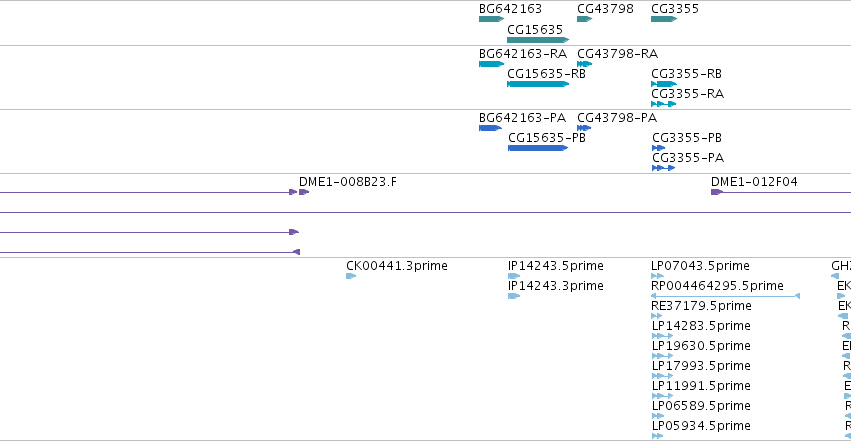Viewport: 851px width, 441px height.
Task: Select the CG15635 gene bar
Action: pyautogui.click(x=538, y=40)
